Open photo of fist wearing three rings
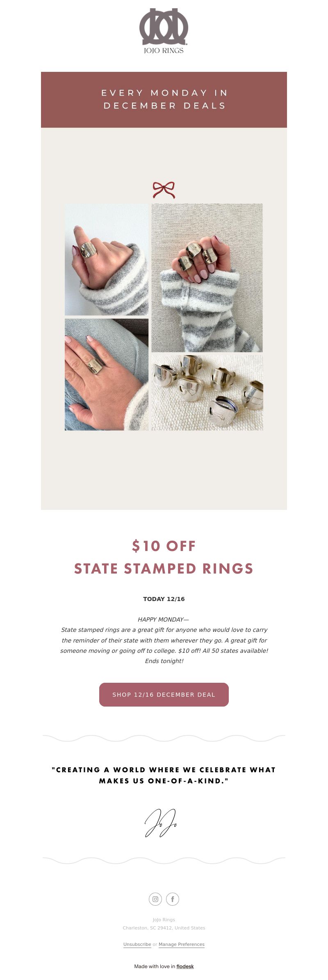This screenshot has height=980, width=328. pyautogui.click(x=207, y=278)
